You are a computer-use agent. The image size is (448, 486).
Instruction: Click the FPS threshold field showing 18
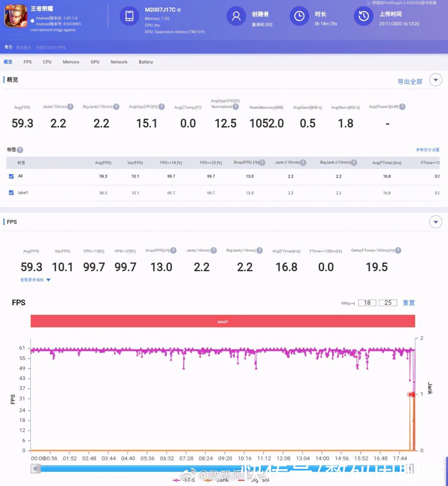tap(367, 303)
